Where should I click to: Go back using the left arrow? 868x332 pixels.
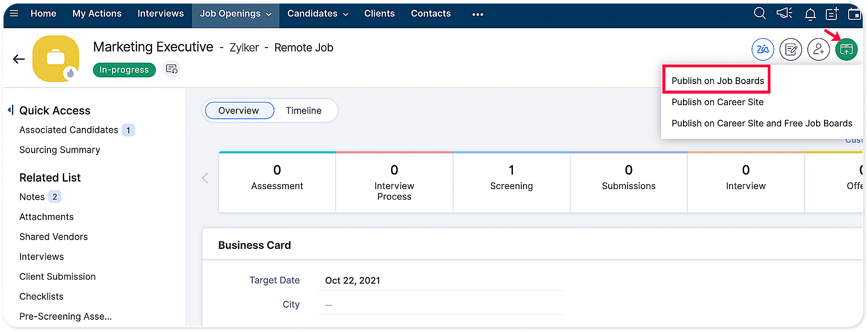(19, 59)
